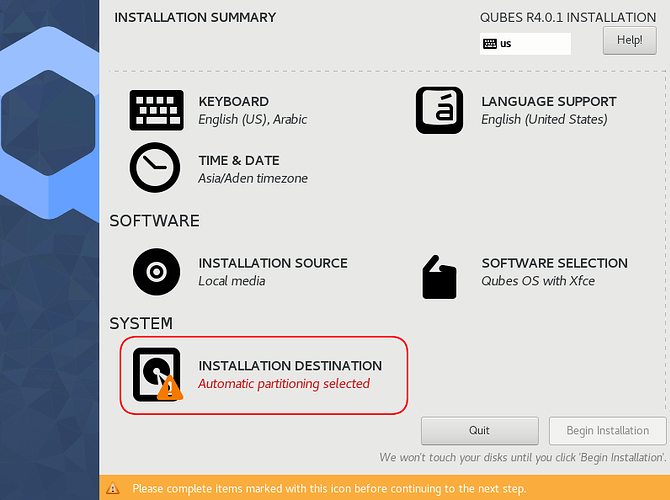Viewport: 670px width, 500px height.
Task: Open INSTALLATION DESTINATION settings title
Action: pyautogui.click(x=290, y=366)
